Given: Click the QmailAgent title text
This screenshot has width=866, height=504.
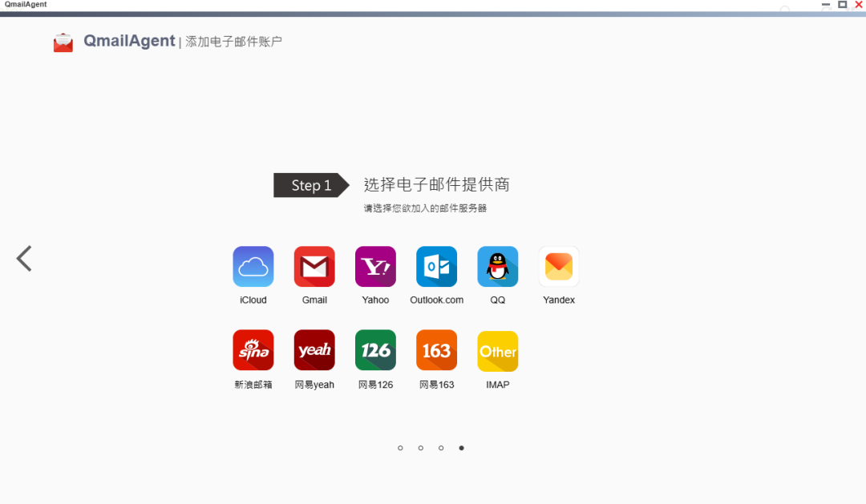Looking at the screenshot, I should pyautogui.click(x=129, y=41).
